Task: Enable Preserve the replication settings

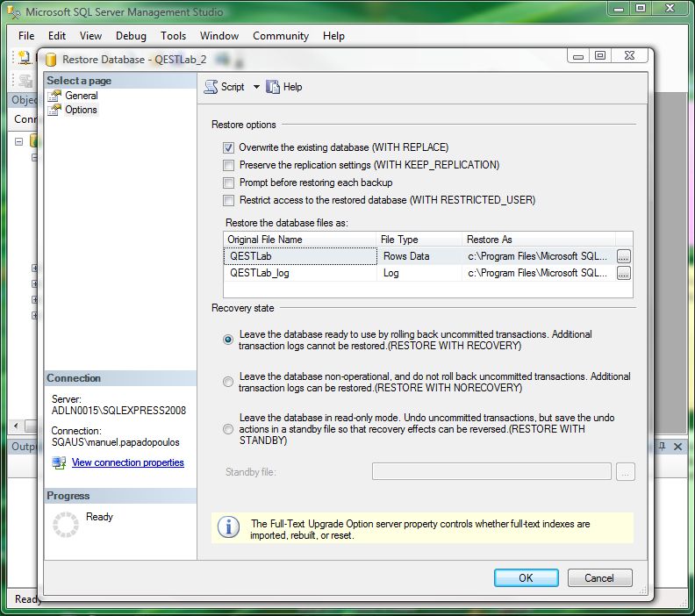Action: point(229,165)
